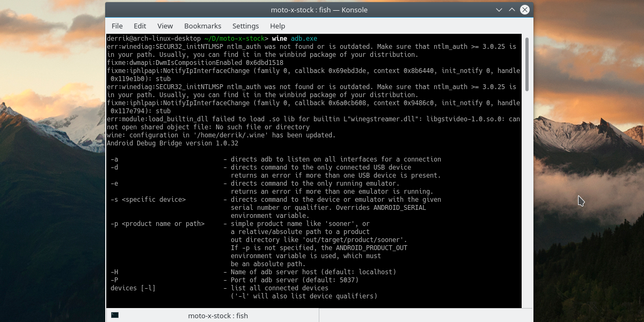Close the Konsole window
The width and height of the screenshot is (644, 322).
[525, 10]
